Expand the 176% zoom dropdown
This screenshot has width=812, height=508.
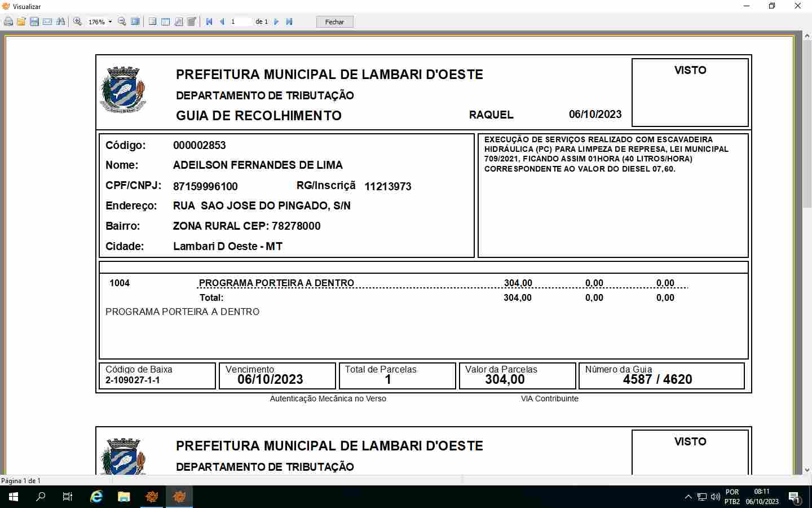coord(110,22)
